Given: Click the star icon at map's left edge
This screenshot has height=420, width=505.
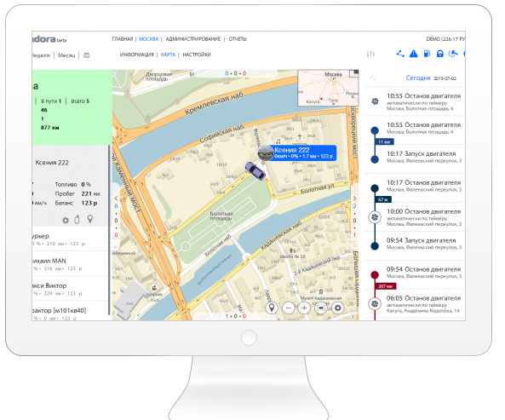Looking at the screenshot, I should pos(115,247).
